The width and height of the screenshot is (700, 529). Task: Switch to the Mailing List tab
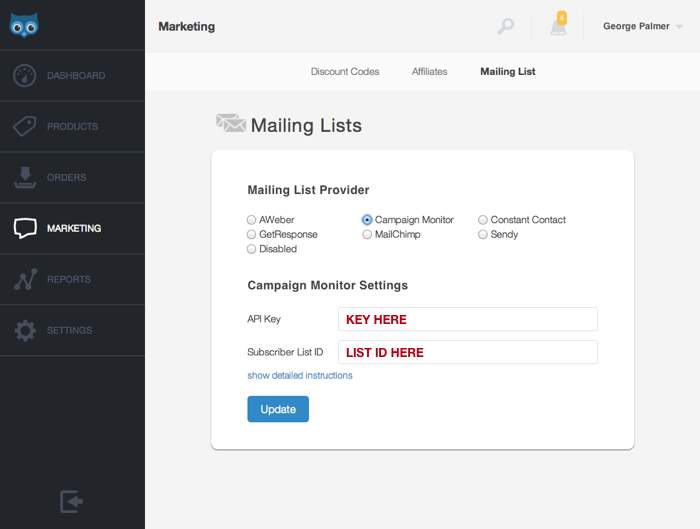pos(508,71)
